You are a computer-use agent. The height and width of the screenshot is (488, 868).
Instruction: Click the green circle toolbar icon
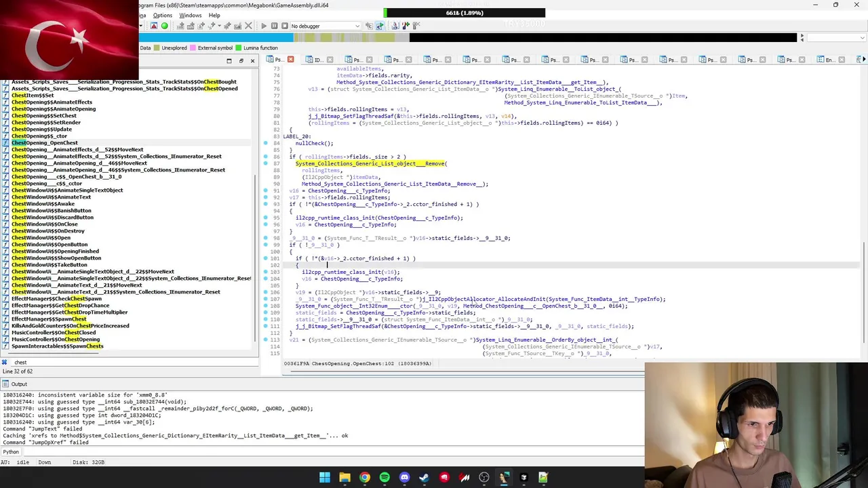click(x=164, y=26)
